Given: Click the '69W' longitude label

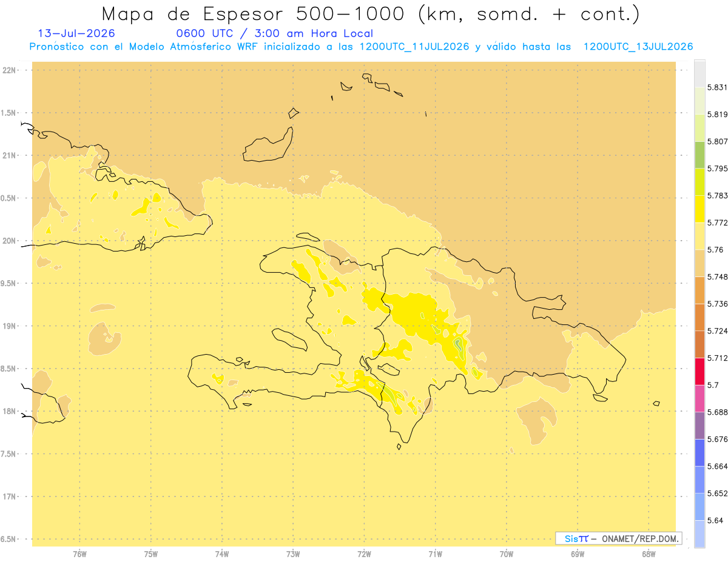Looking at the screenshot, I should tap(578, 554).
